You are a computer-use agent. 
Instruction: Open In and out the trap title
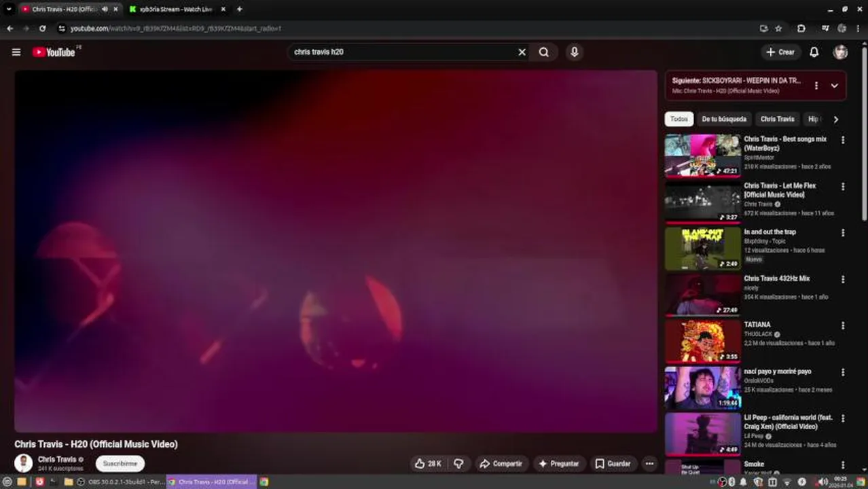770,232
